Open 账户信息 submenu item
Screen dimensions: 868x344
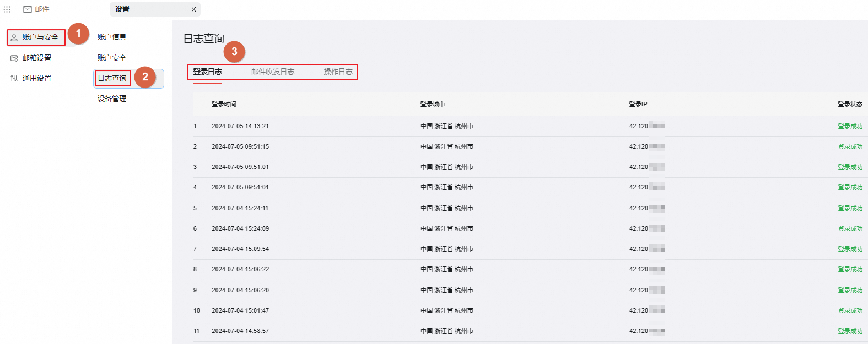[x=112, y=37]
